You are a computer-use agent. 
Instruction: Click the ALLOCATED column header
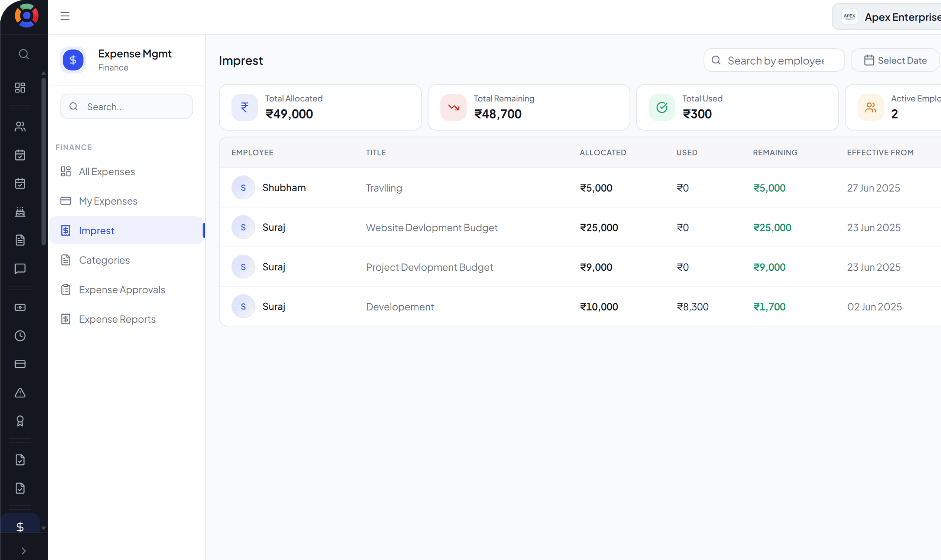click(603, 153)
